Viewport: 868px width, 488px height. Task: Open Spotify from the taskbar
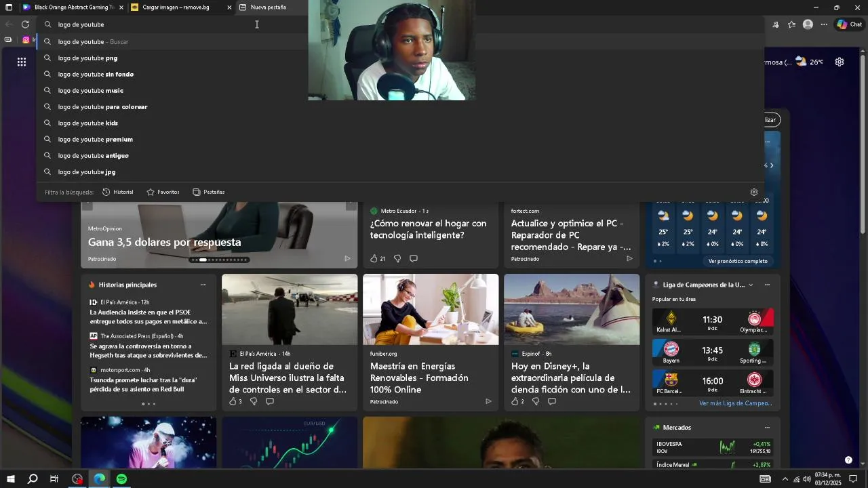coord(121,479)
